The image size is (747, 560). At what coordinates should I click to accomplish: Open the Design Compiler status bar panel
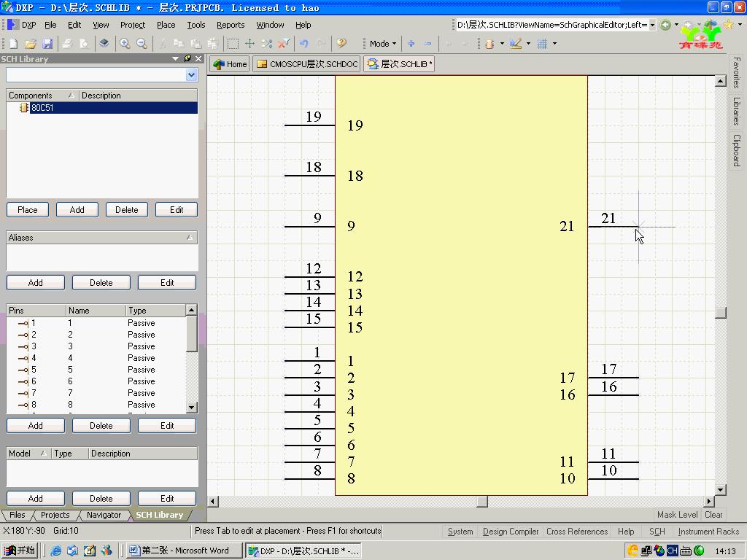point(510,532)
